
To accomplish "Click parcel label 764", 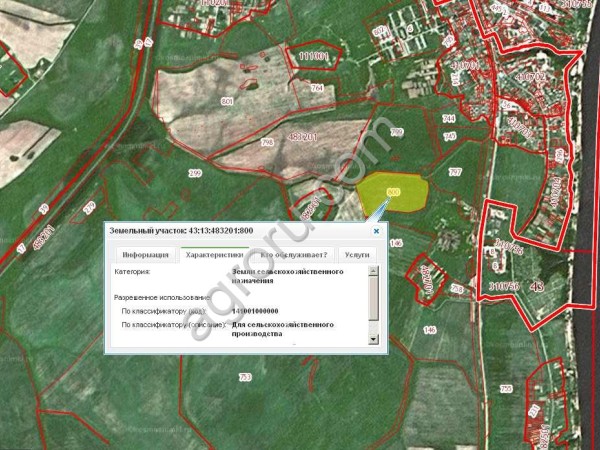I will [x=316, y=90].
